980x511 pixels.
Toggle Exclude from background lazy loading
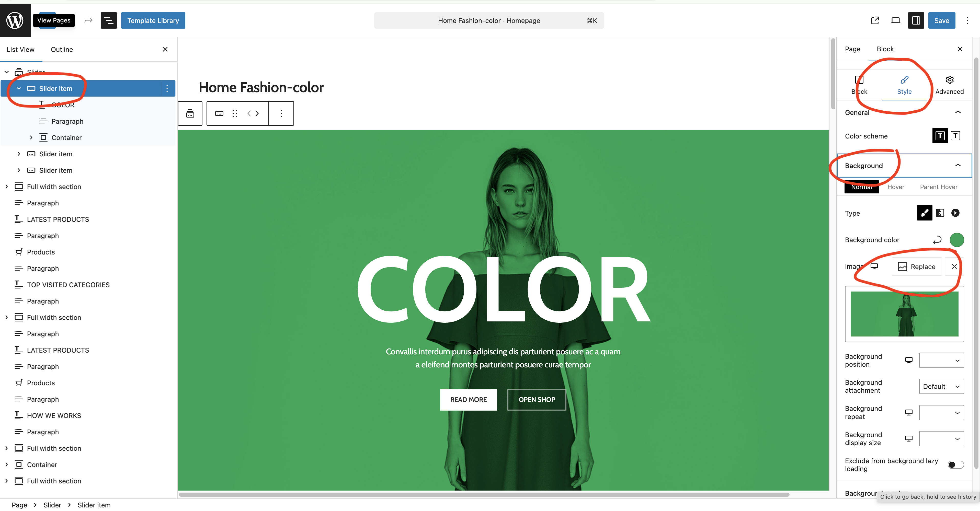point(956,464)
